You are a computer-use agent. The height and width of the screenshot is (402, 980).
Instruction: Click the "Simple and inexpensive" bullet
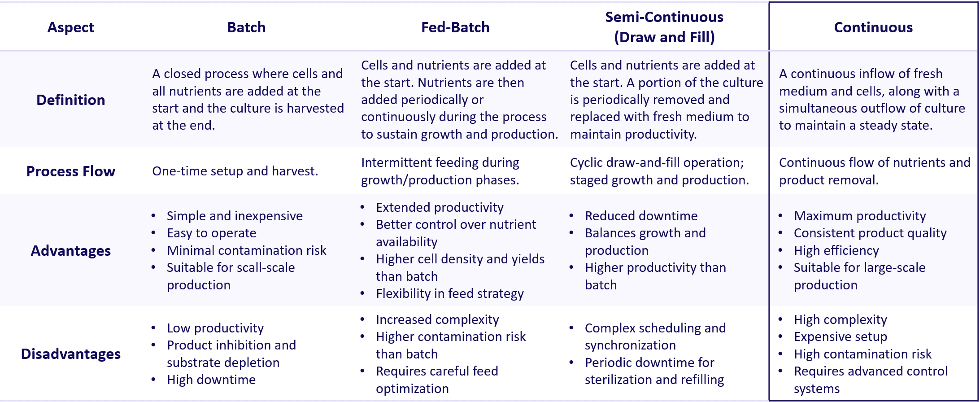tap(235, 216)
